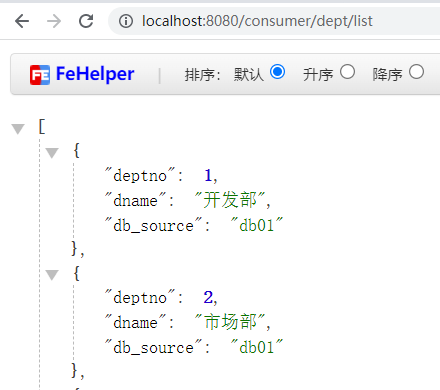The height and width of the screenshot is (390, 440).
Task: Click the "dname" key beside 市场部
Action: [x=135, y=322]
